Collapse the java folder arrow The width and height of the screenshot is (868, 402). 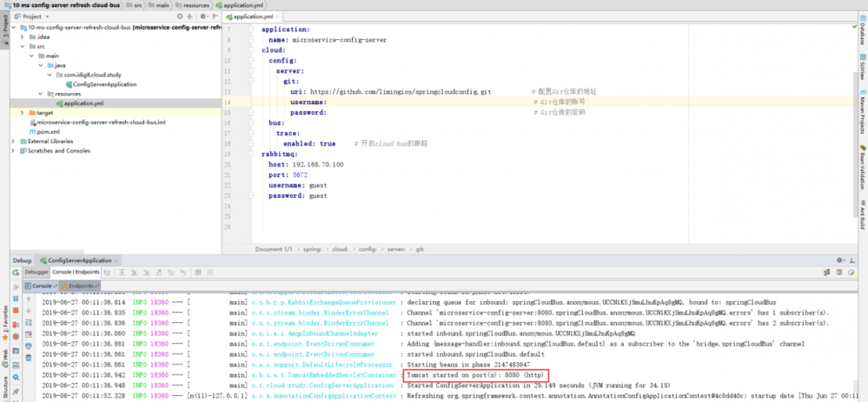[x=41, y=65]
